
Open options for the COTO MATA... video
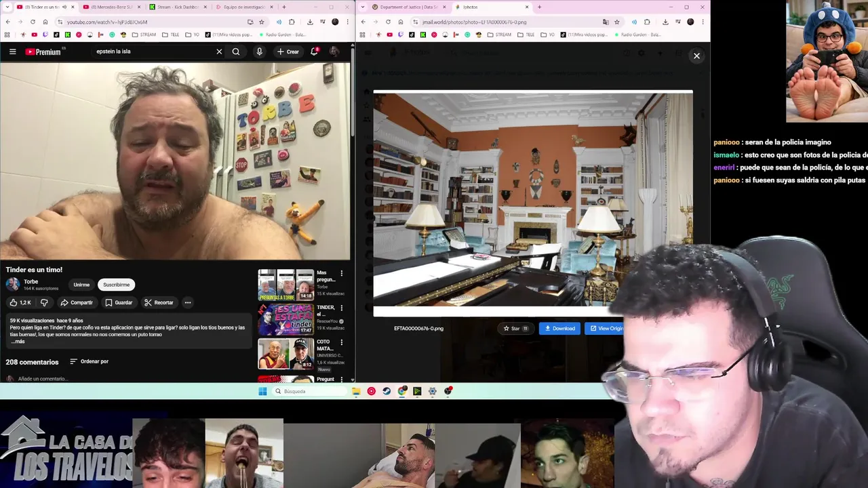point(341,342)
